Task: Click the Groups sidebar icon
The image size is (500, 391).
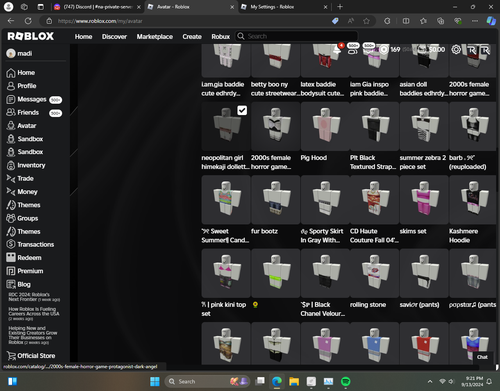Action: (11, 218)
